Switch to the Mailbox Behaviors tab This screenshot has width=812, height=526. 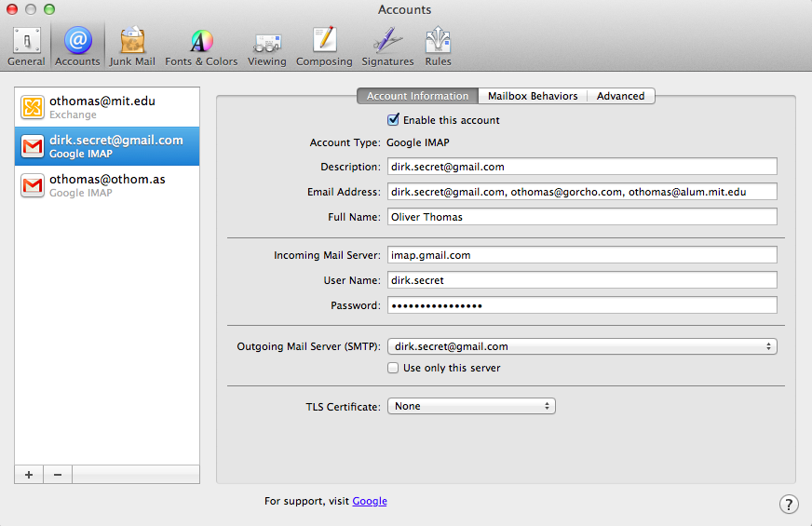pos(533,96)
